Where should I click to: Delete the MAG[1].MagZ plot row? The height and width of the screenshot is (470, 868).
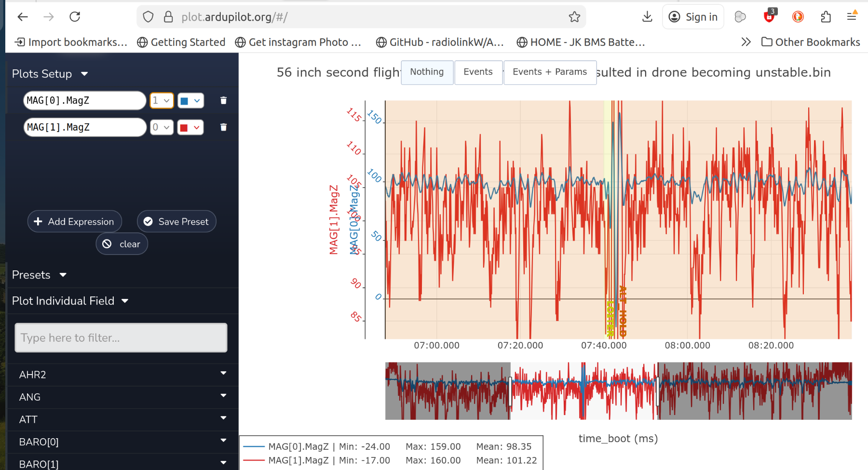[x=223, y=127]
